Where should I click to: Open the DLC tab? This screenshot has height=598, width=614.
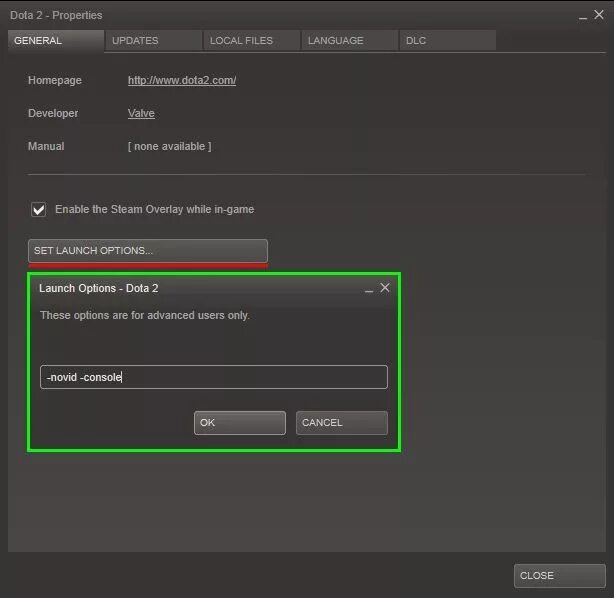coord(448,41)
